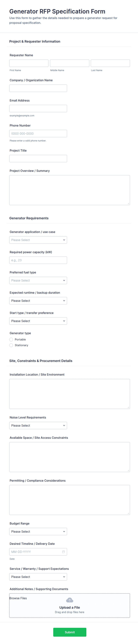Click the cloud upload icon

(x=69, y=600)
